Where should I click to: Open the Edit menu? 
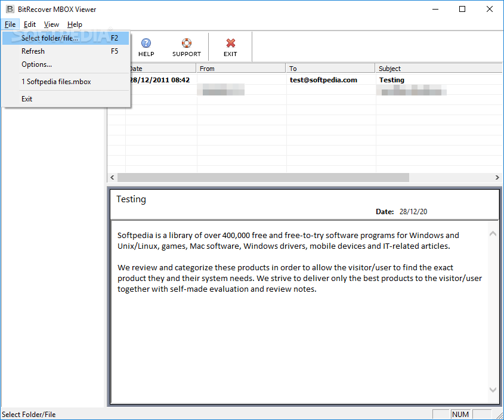[30, 24]
